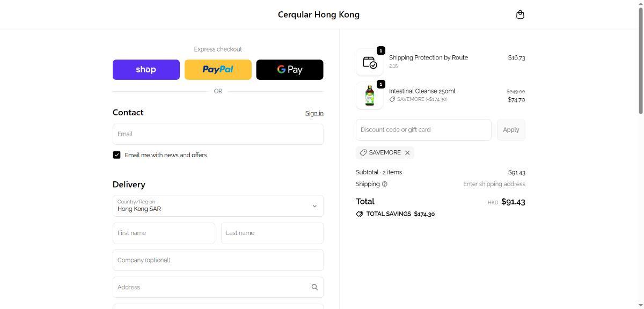The height and width of the screenshot is (309, 644).
Task: Click the Shipping Protection by Route thumbnail
Action: (x=369, y=62)
